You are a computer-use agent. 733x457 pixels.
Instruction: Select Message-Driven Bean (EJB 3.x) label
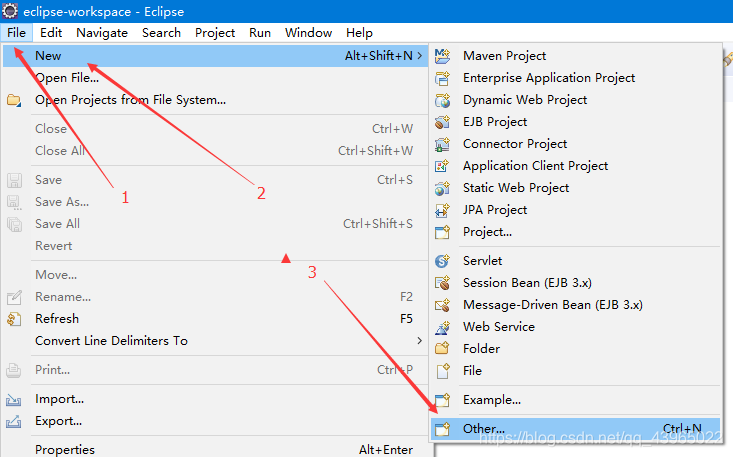[553, 305]
